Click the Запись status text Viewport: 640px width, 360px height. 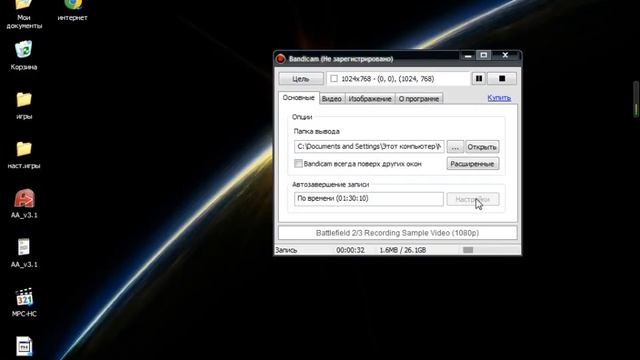click(x=286, y=250)
